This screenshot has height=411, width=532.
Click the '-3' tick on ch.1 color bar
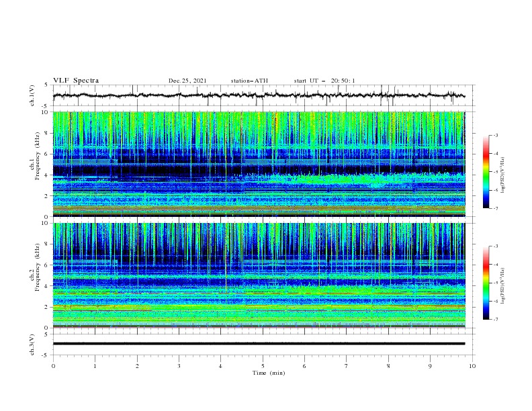click(x=496, y=135)
